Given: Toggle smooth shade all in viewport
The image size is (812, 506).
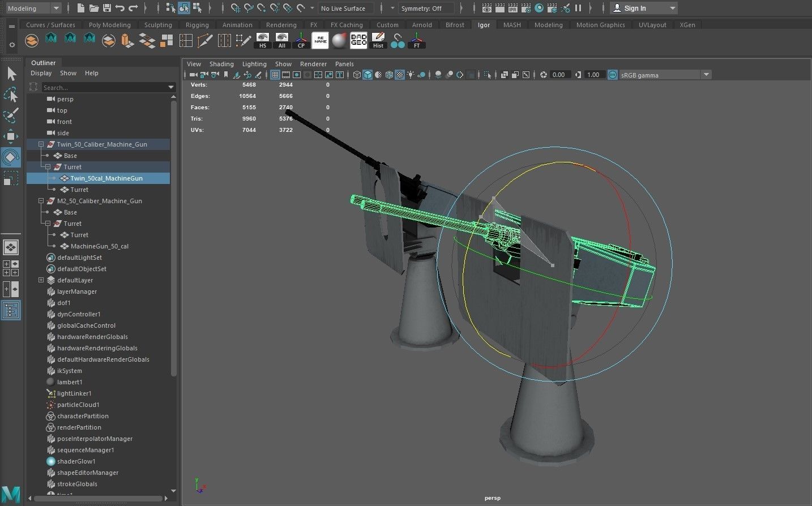Looking at the screenshot, I should (367, 75).
